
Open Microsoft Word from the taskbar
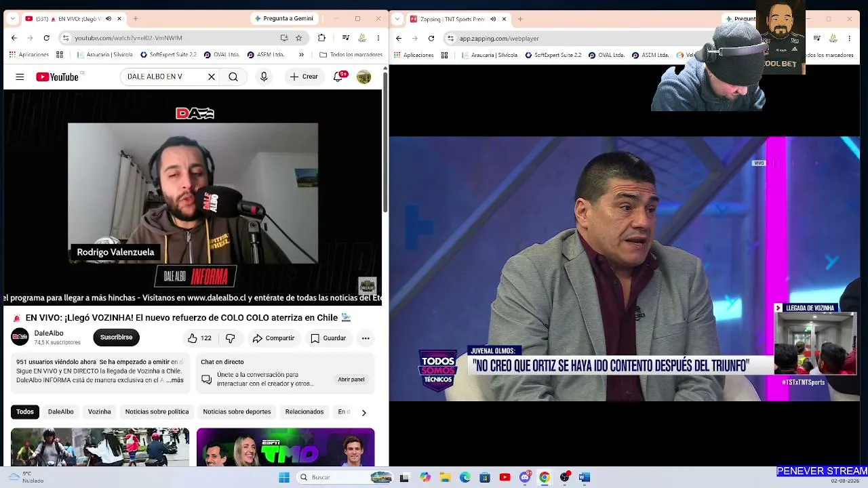[x=585, y=477]
